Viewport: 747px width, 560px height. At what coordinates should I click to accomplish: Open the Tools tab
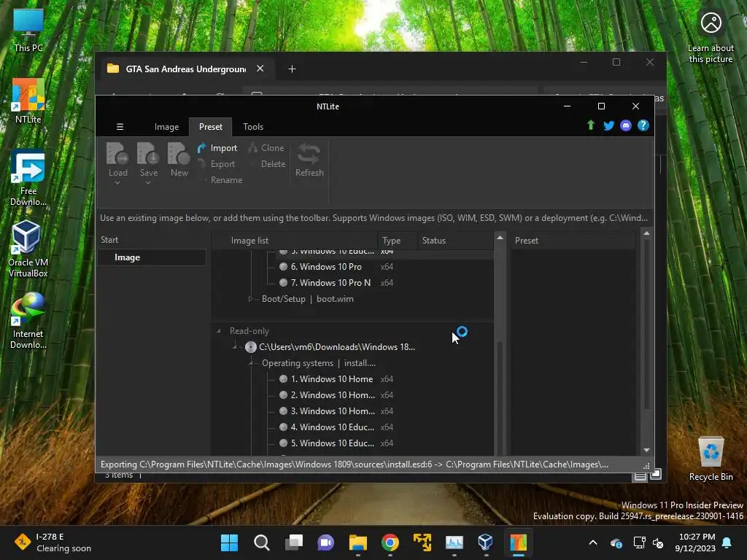(253, 127)
